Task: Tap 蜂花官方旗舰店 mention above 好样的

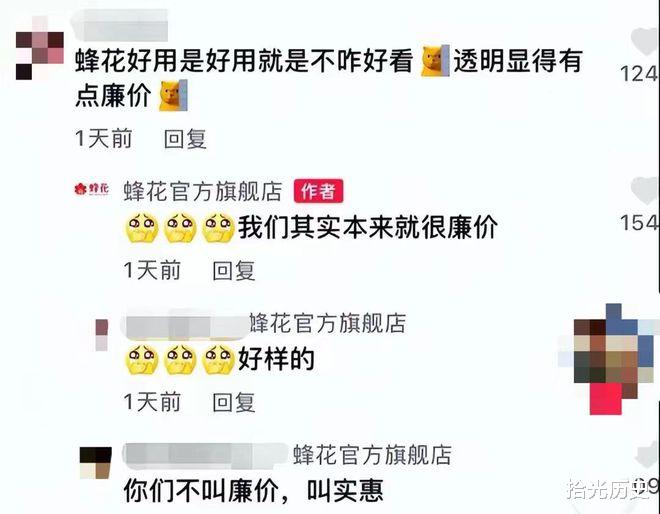Action: (x=327, y=323)
